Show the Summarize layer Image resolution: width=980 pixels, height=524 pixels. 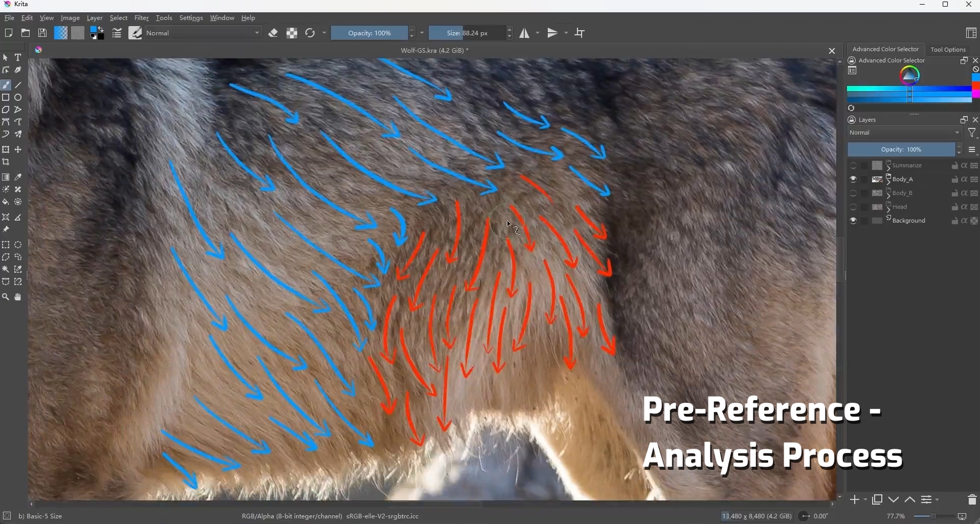tap(854, 166)
